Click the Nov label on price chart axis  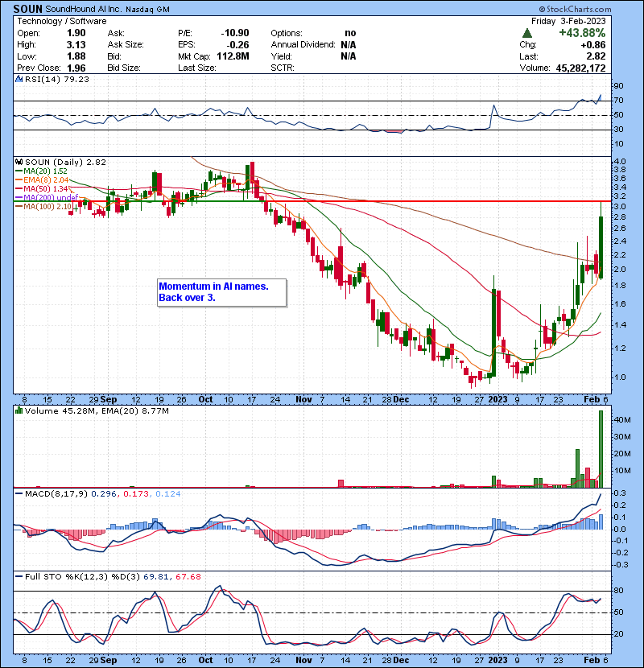[x=303, y=400]
